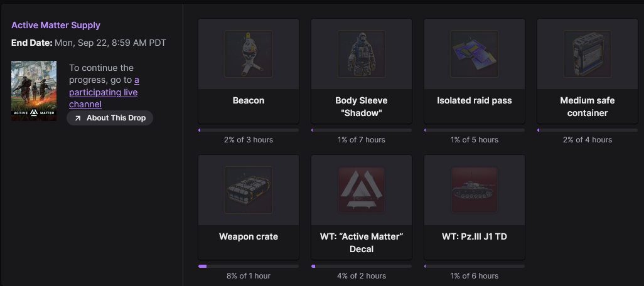The height and width of the screenshot is (286, 644).
Task: Click the Isolated raid pass icon
Action: coord(475,54)
